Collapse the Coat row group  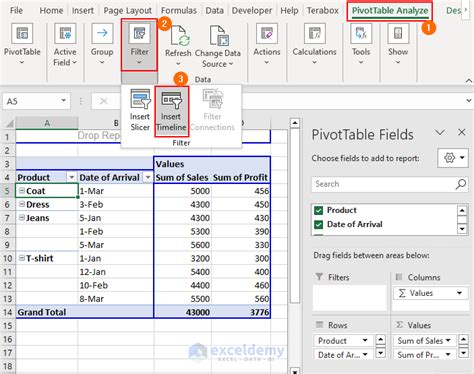(22, 190)
